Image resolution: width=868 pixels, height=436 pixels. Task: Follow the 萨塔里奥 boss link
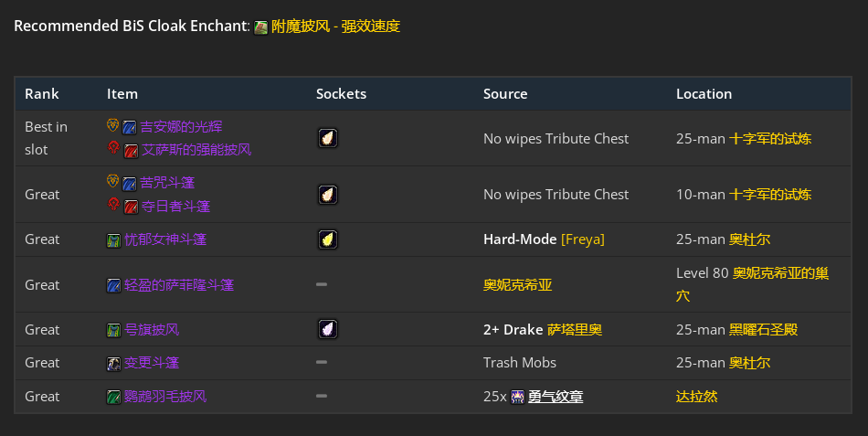[x=574, y=329]
